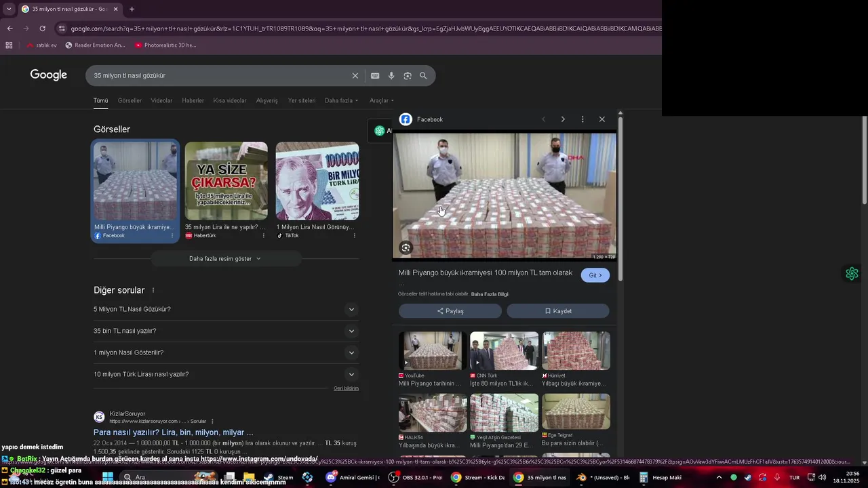868x488 pixels.
Task: Reload the page with the refresh icon
Action: pos(42,28)
